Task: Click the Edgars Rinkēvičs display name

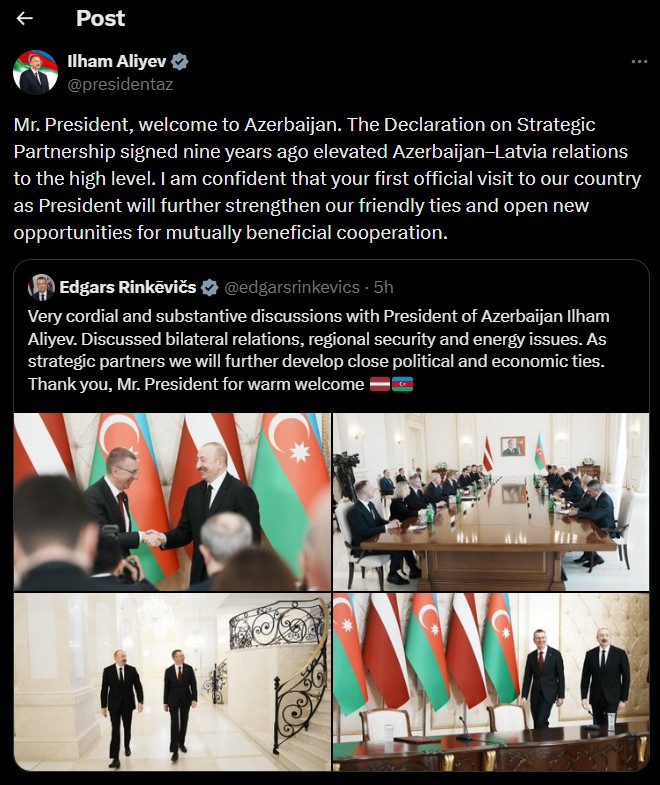Action: click(x=128, y=287)
